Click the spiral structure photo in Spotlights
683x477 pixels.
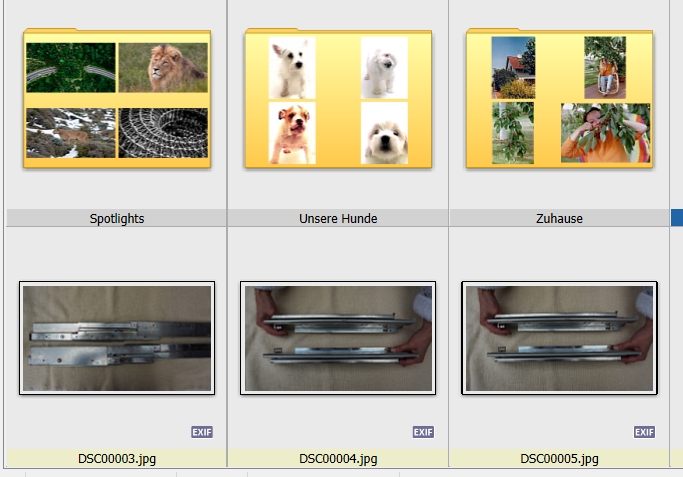[163, 133]
